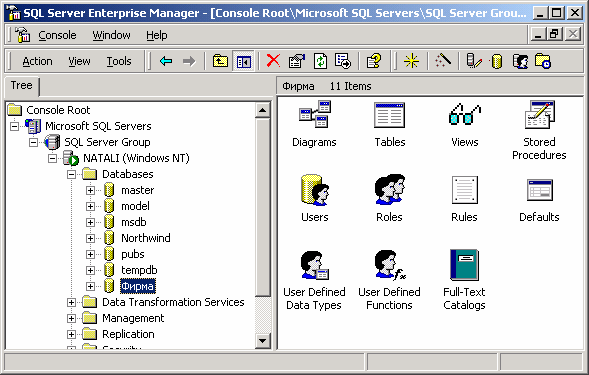Open the Window menu
589x375 pixels.
(x=111, y=35)
